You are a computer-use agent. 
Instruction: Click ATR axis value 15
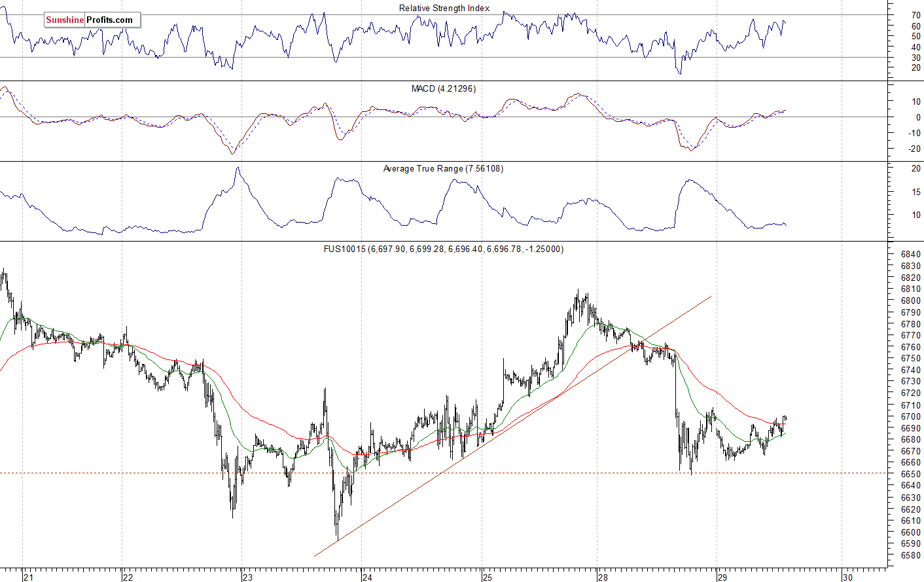tap(916, 192)
